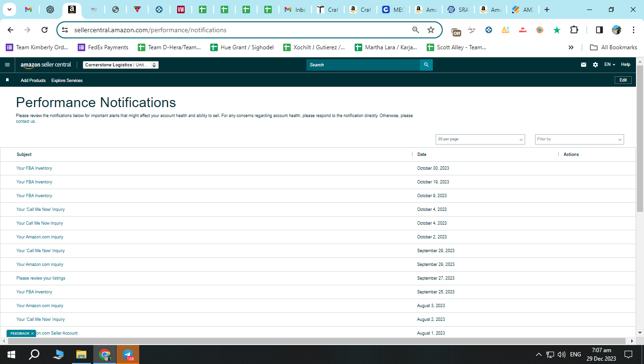Open 'Your FBA Inventory' dated October 19, 2023
Screen dimensions: 644x364
point(34,182)
